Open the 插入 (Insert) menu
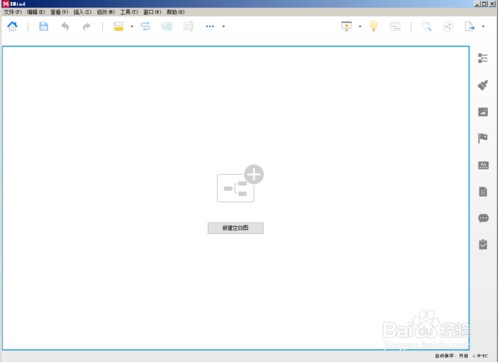 [x=82, y=12]
